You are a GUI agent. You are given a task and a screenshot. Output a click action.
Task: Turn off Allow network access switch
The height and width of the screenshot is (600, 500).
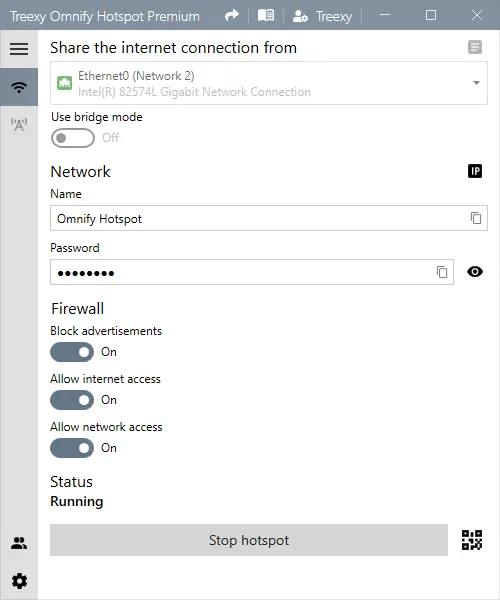point(72,448)
